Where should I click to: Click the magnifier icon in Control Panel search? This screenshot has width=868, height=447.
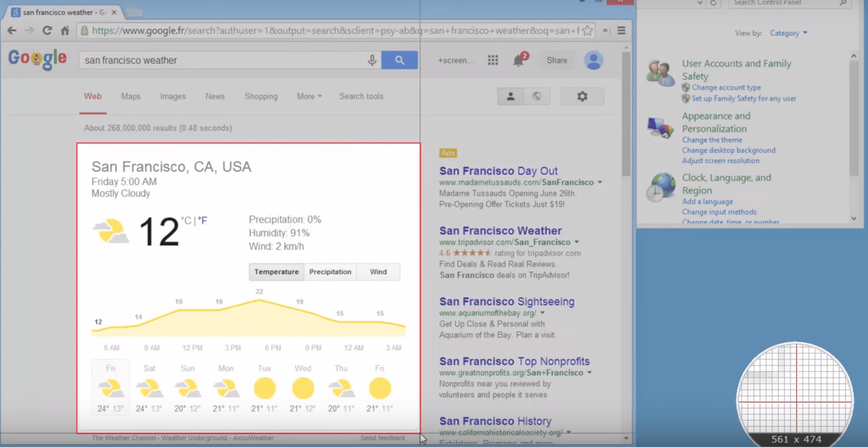(843, 3)
